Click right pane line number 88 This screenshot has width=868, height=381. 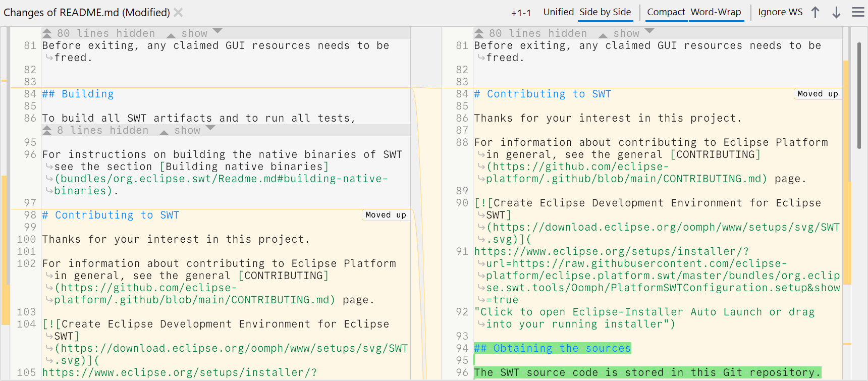click(x=462, y=142)
